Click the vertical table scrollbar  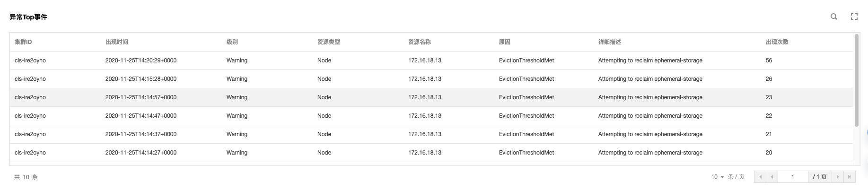click(856, 80)
